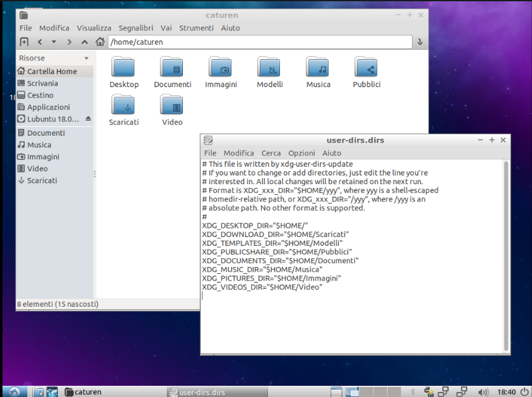Viewport: 532px width, 397px height.
Task: Click the file manager window menu icon
Action: pyautogui.click(x=24, y=16)
